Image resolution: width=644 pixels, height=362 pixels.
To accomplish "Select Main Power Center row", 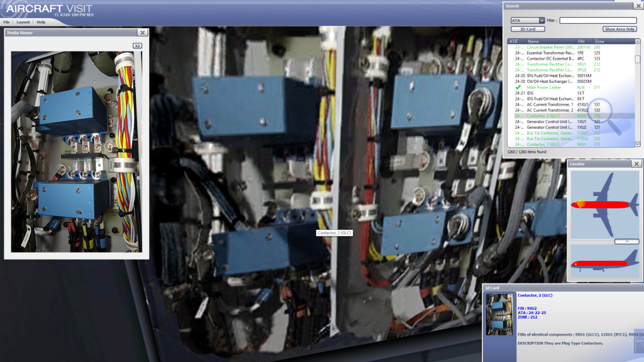I will click(571, 87).
